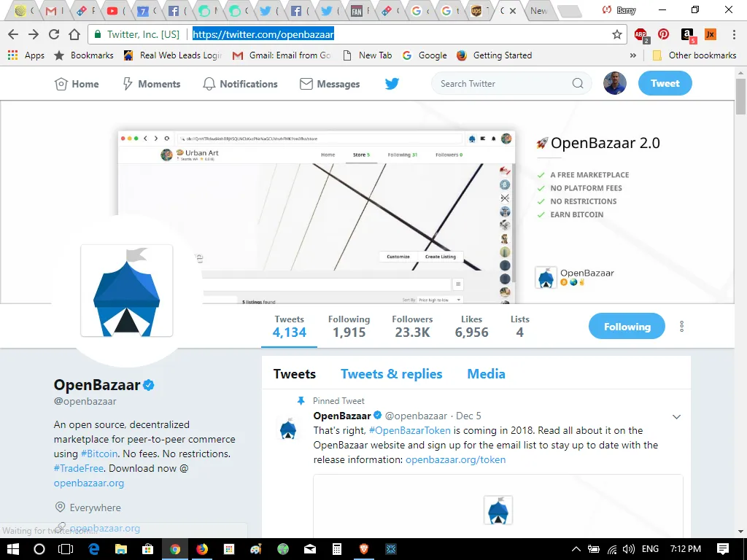Launch Firefox from the taskbar

202,549
